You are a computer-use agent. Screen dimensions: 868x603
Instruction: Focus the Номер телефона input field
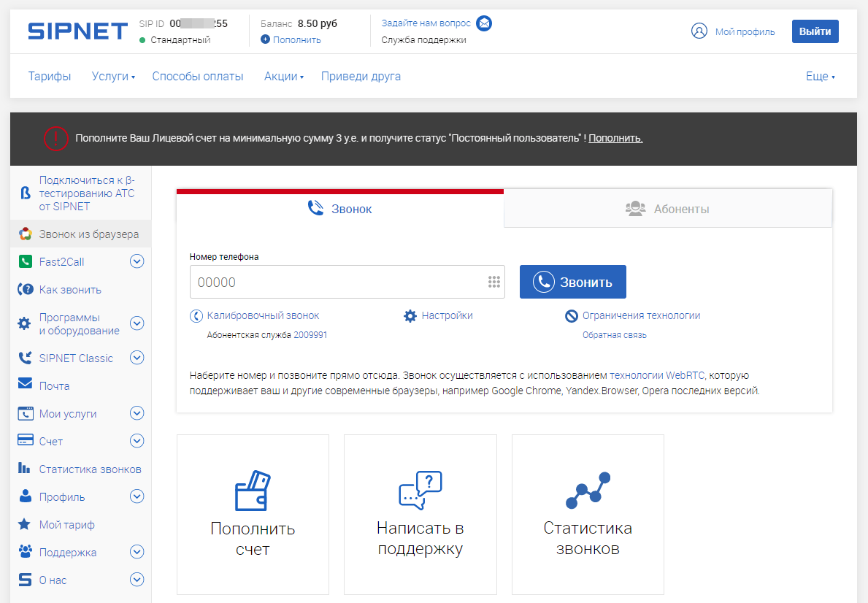347,282
